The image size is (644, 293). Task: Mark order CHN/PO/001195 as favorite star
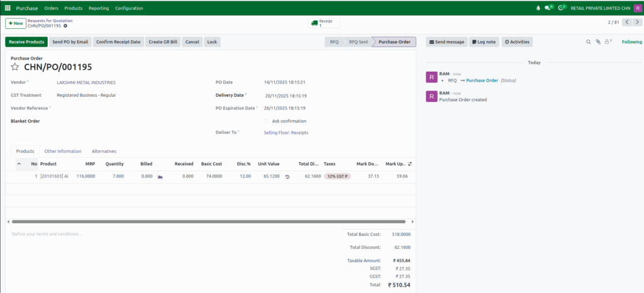(x=15, y=67)
